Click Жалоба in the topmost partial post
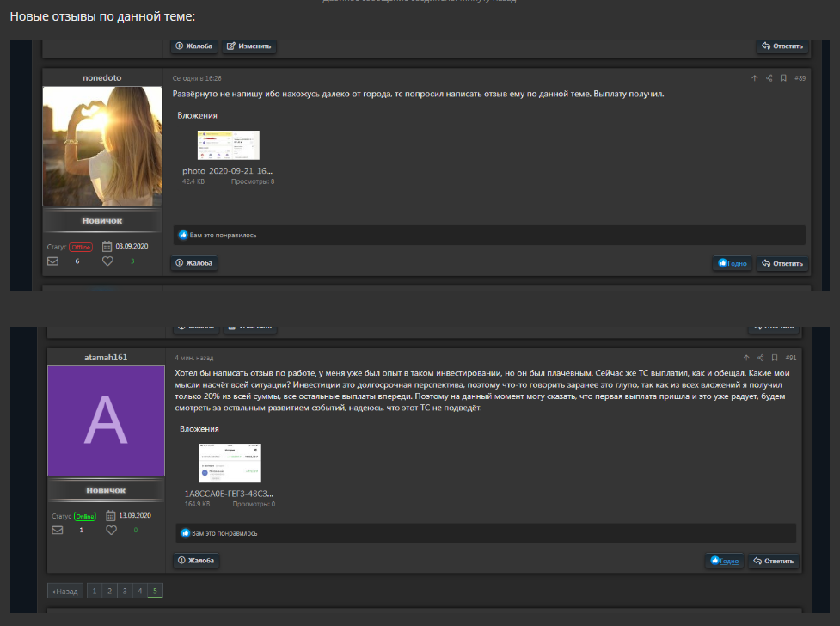 [194, 46]
